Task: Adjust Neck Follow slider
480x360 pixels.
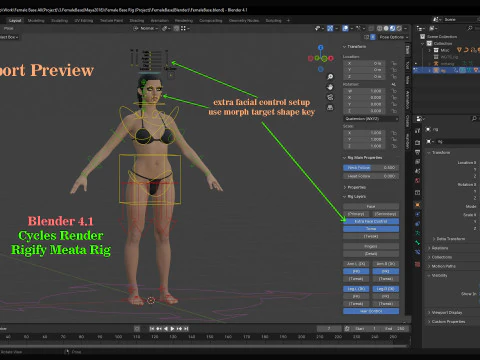Action: pyautogui.click(x=371, y=168)
